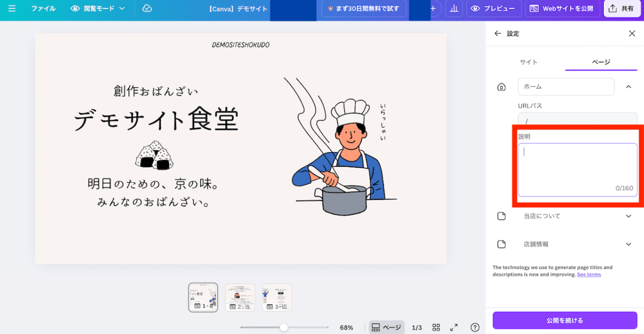Open the hamburger main menu
Screen dimensions: 644x334
click(12, 9)
